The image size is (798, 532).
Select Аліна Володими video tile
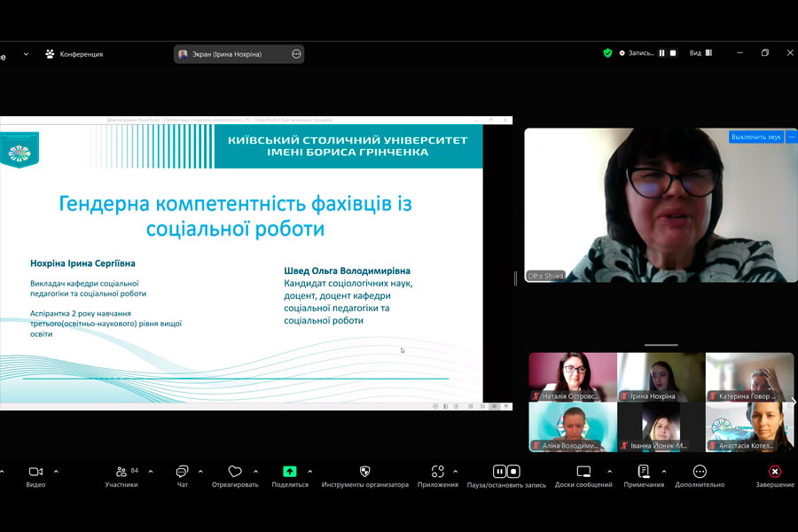[x=573, y=426]
